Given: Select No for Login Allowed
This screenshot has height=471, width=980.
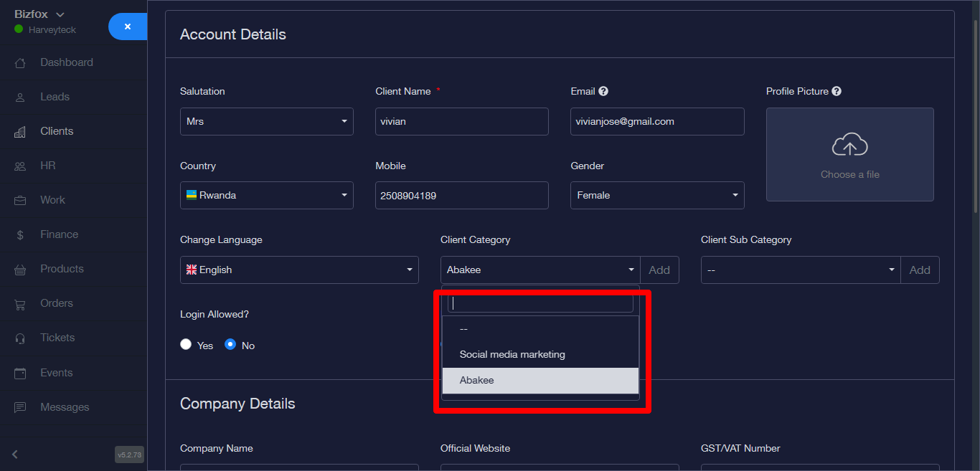Looking at the screenshot, I should tap(230, 345).
